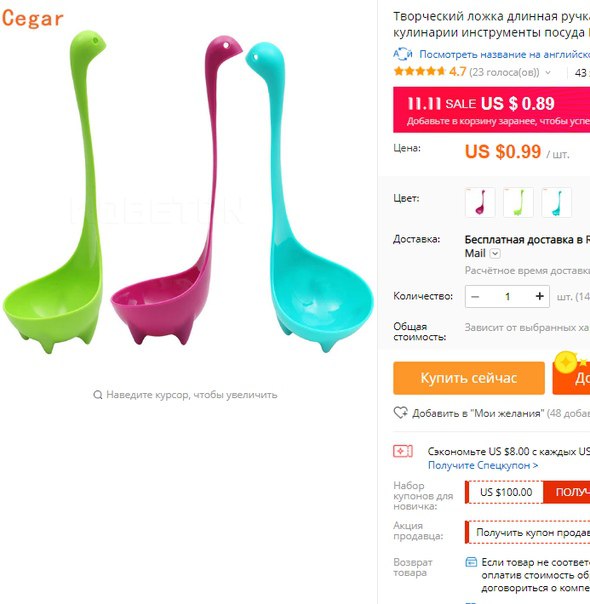This screenshot has width=590, height=604.
Task: Click the main Nessie ladle product image
Action: click(188, 191)
